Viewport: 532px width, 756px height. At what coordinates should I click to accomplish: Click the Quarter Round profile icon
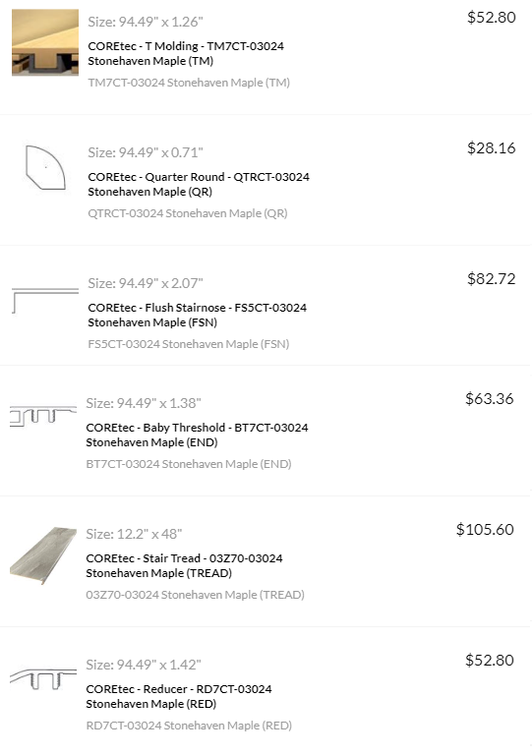click(x=45, y=167)
